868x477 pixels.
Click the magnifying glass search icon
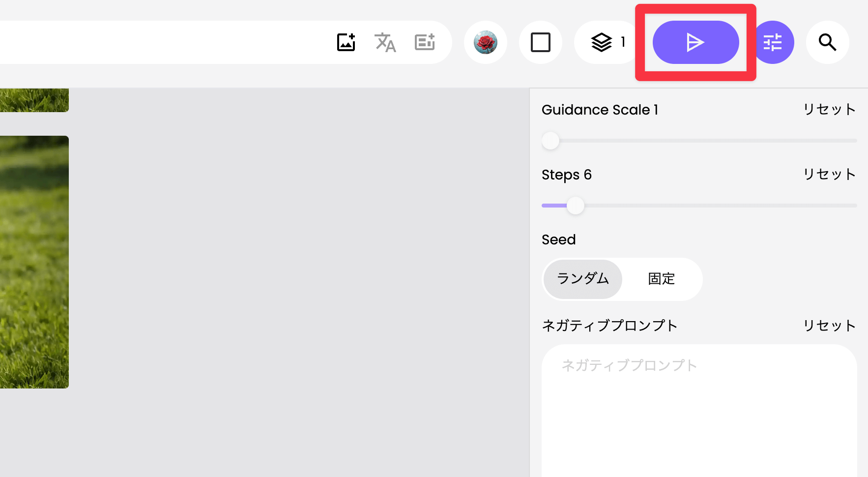point(827,42)
